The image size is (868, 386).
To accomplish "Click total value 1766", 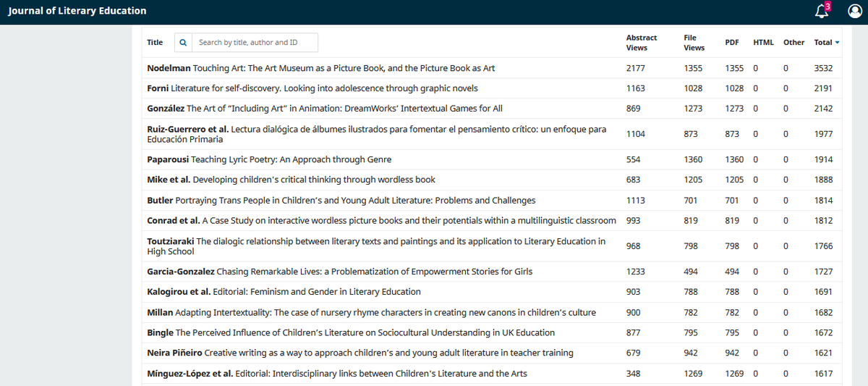I will [x=823, y=246].
